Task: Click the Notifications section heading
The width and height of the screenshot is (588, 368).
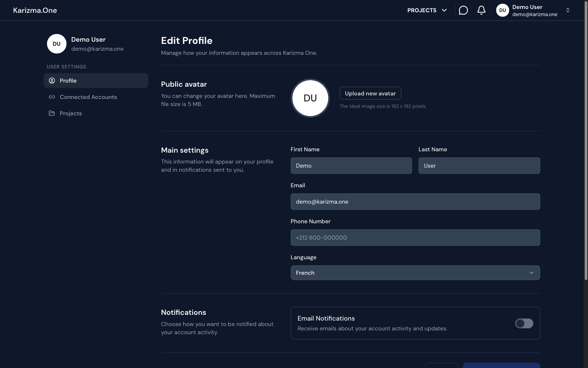Action: click(x=183, y=312)
